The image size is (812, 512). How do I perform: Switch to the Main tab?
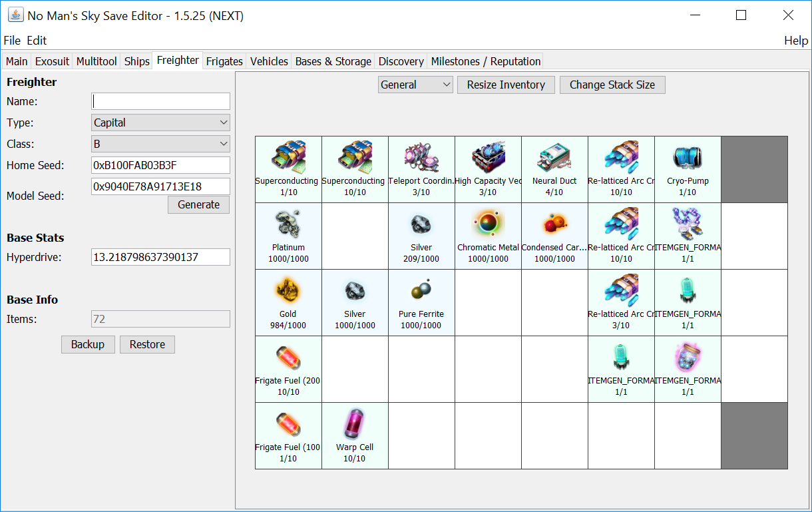pyautogui.click(x=17, y=61)
